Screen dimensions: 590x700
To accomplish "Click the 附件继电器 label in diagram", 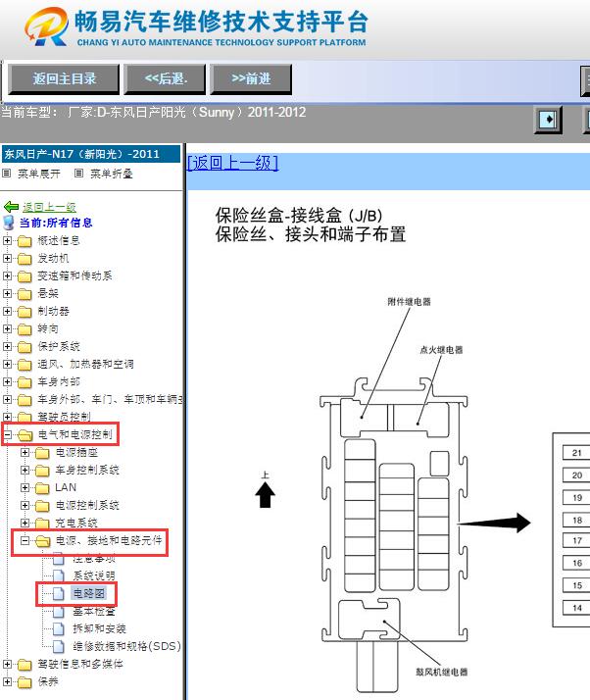I will click(409, 302).
